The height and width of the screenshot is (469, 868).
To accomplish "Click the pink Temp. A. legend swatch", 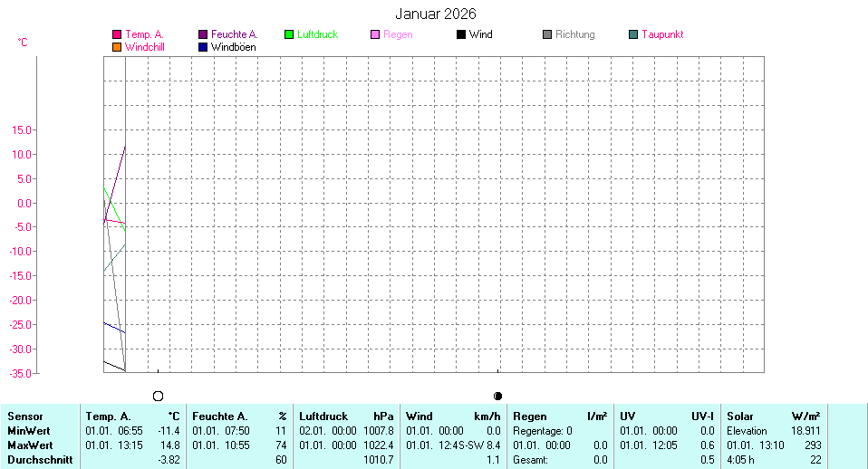I will (117, 35).
